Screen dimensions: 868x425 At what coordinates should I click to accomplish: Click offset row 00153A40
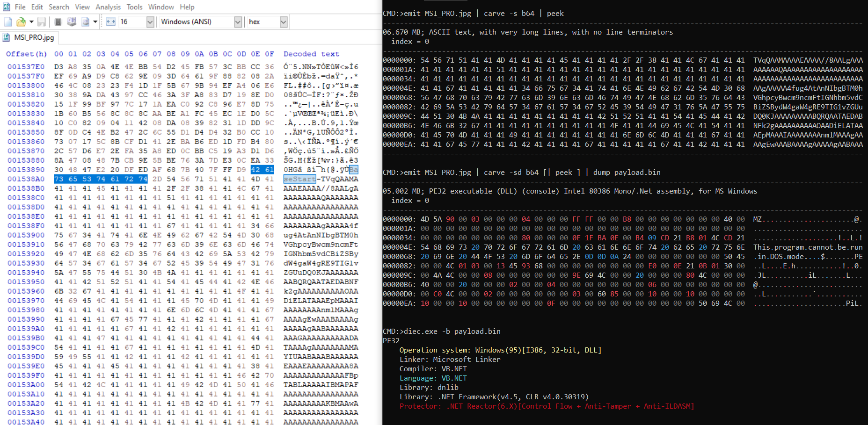pos(26,421)
